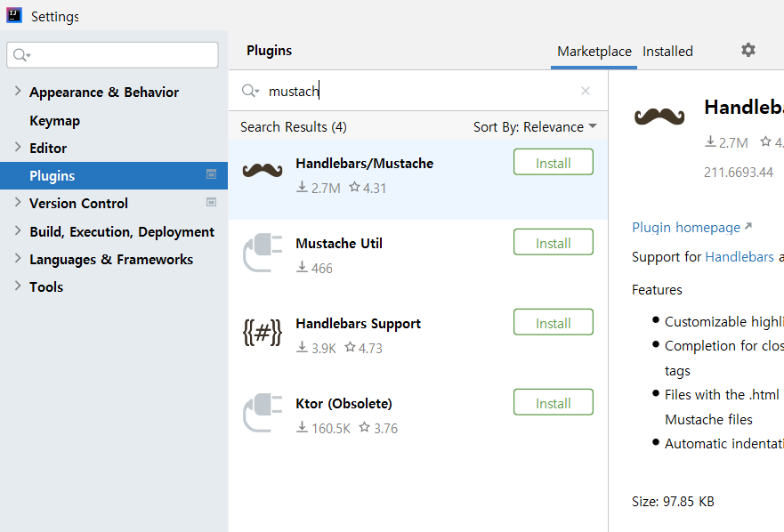Clear the mustach search text
Image resolution: width=784 pixels, height=532 pixels.
coord(586,91)
